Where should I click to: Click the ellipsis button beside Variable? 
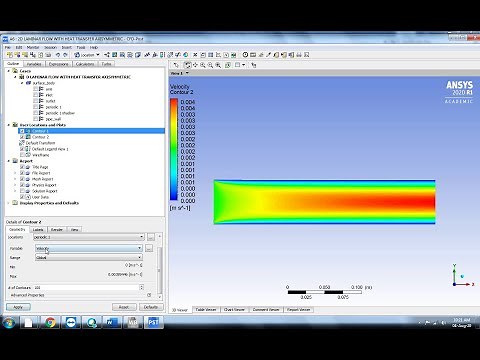click(x=149, y=248)
